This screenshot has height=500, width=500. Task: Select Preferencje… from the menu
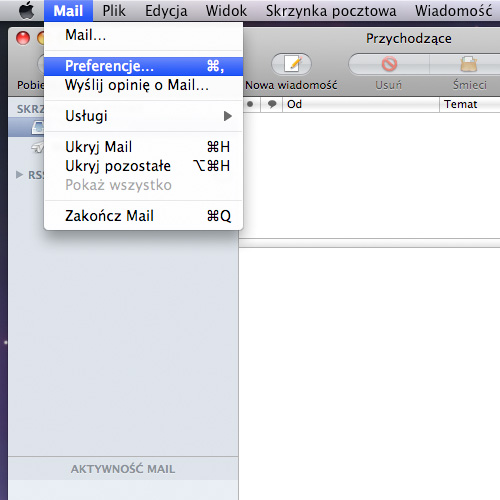tap(143, 66)
